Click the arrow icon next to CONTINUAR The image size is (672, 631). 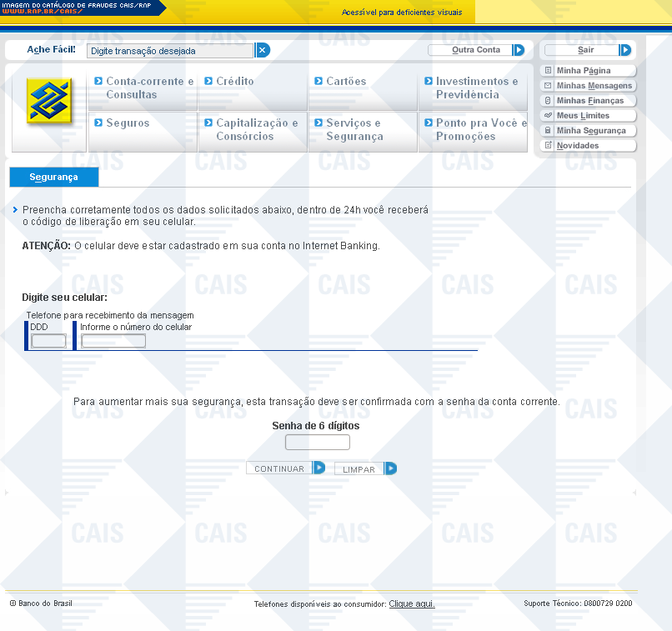point(318,468)
